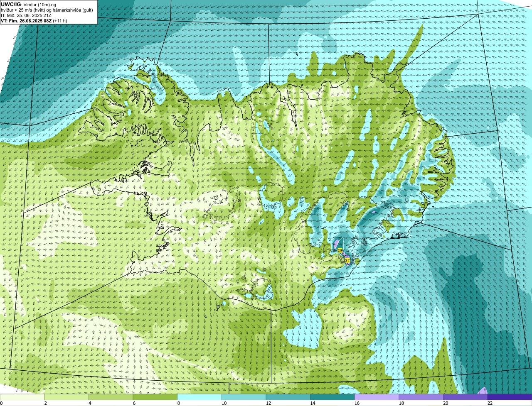Click the 'VT: Fim. 26.06.2025 08Z (+11 h)' line
Viewport: 532px width, 406px height.
tap(34, 20)
